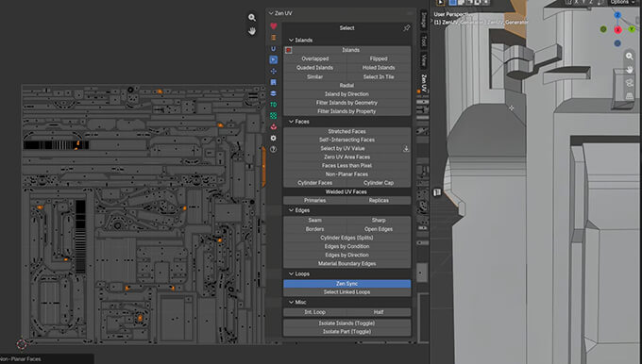Select Stretched Faces
The height and width of the screenshot is (364, 642).
[x=346, y=131]
